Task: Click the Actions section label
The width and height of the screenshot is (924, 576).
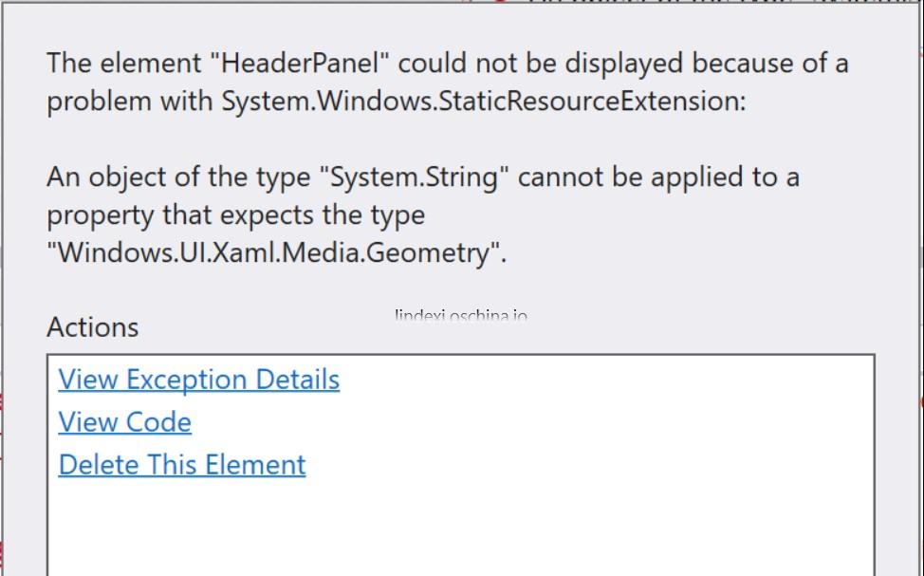Action: pos(93,326)
